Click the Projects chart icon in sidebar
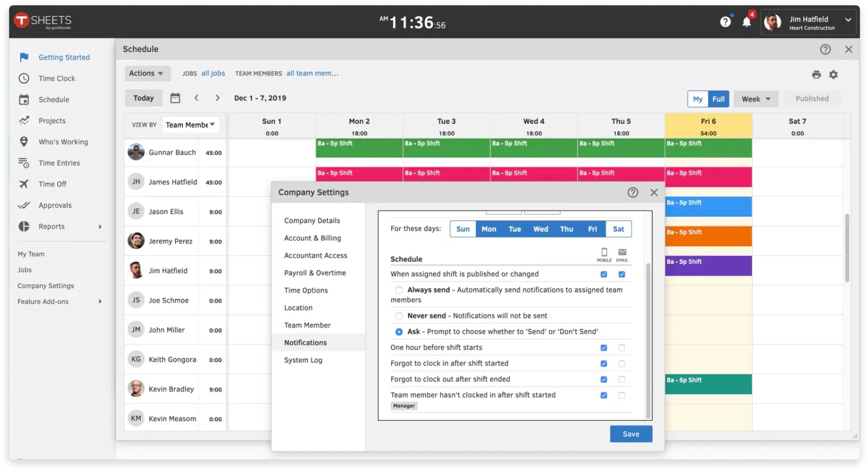 24,120
